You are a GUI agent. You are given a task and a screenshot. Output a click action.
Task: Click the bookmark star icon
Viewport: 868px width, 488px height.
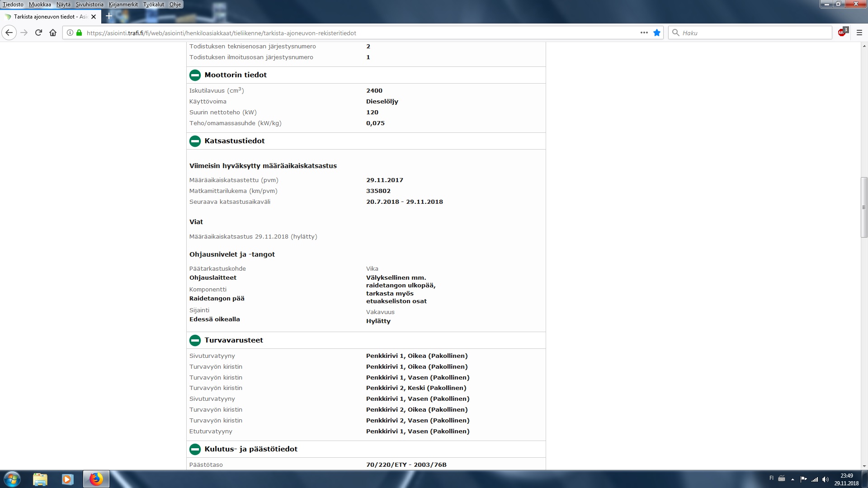(x=657, y=33)
